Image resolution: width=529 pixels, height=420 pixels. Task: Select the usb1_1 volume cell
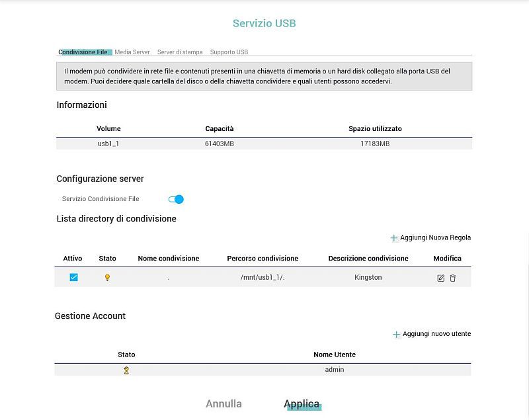(x=108, y=144)
